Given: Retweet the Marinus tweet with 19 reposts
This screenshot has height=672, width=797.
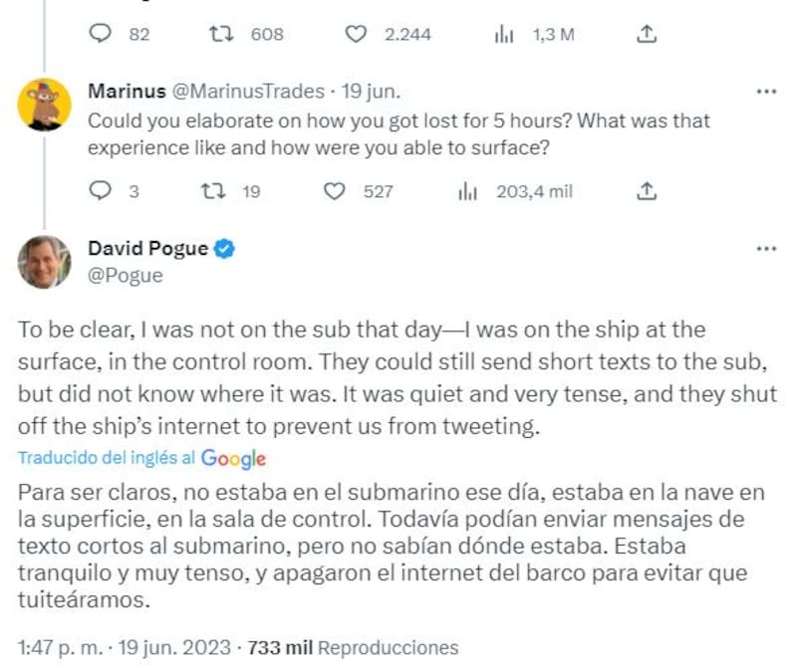Looking at the screenshot, I should [213, 191].
